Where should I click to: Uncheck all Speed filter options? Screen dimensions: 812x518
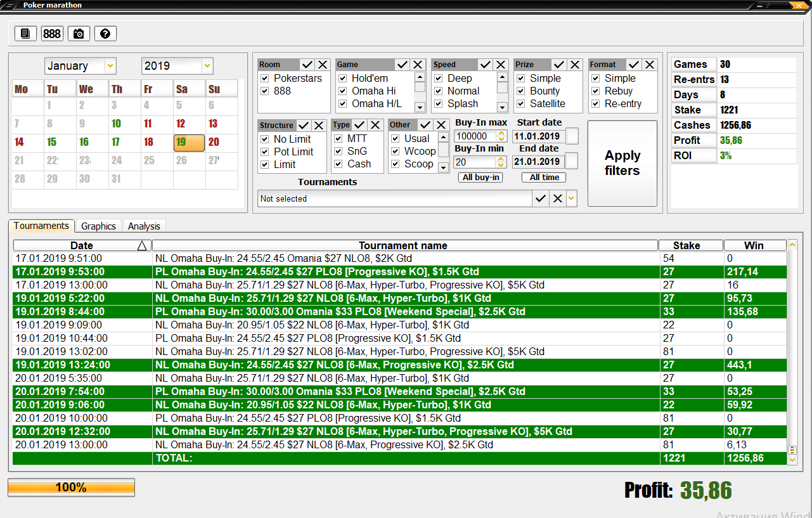tap(501, 65)
